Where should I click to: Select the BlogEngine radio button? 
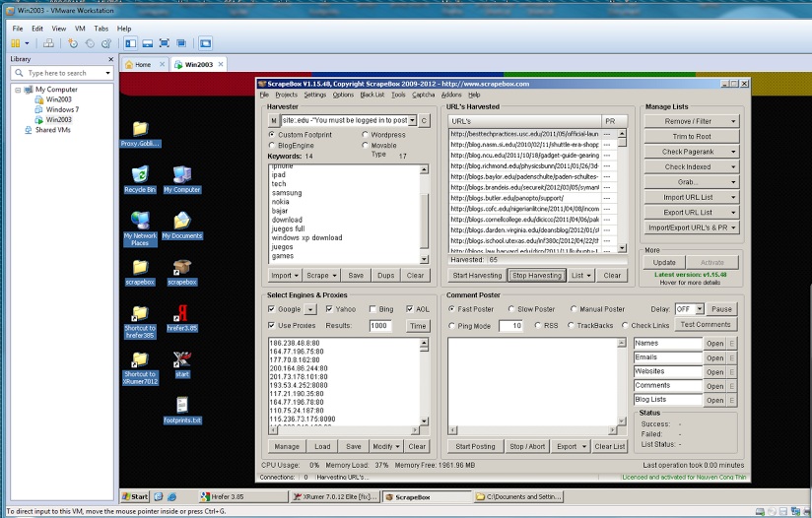coord(272,146)
